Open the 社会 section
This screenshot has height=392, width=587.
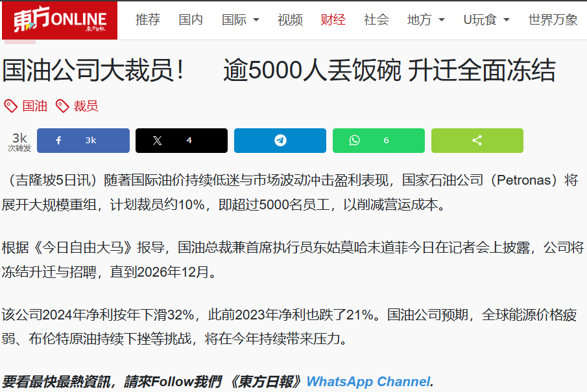coord(376,19)
